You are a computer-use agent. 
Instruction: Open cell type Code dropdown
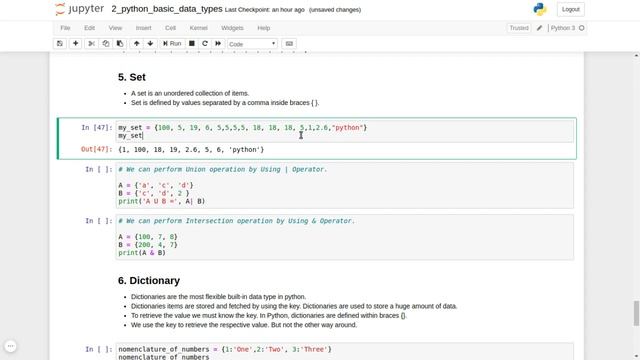tap(252, 44)
